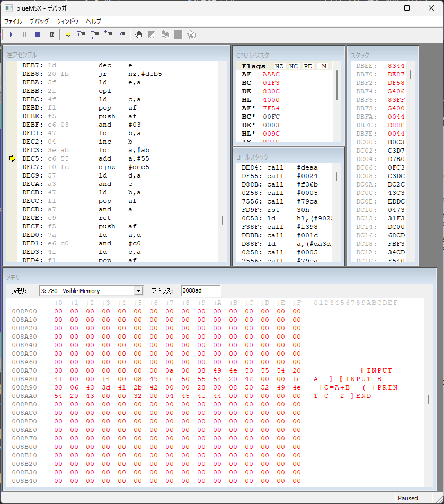Open the ウィンドウ menu

tap(67, 22)
